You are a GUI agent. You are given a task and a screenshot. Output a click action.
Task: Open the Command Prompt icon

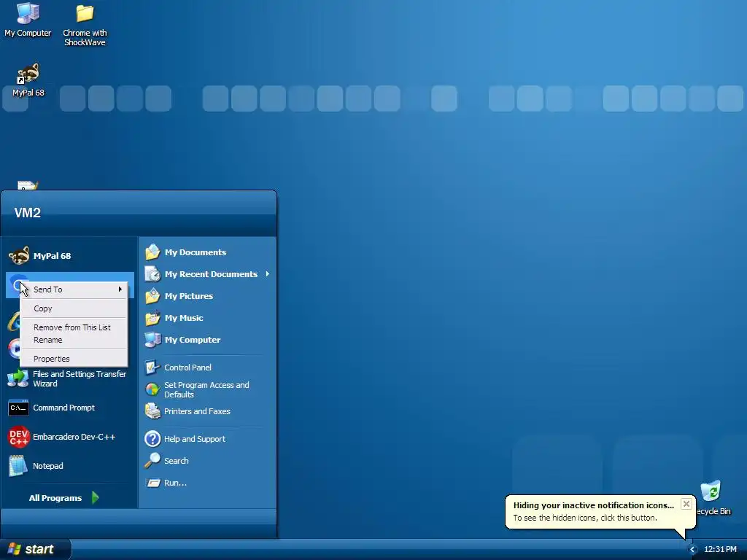click(18, 408)
